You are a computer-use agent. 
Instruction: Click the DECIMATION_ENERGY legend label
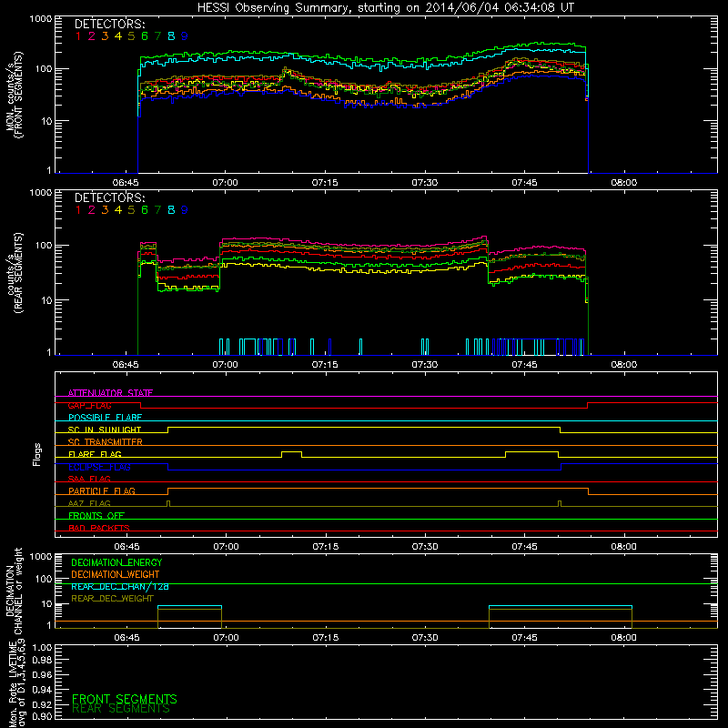[116, 562]
